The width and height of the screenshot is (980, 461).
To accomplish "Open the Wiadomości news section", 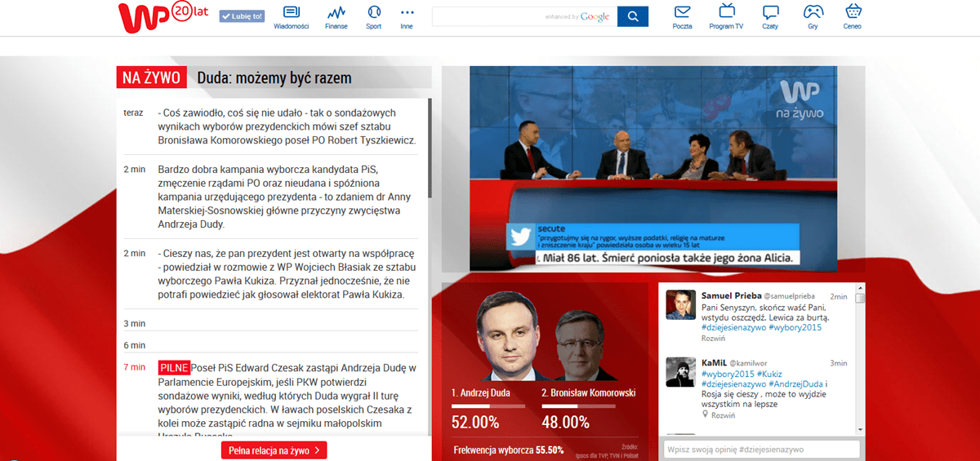I will pos(292,18).
